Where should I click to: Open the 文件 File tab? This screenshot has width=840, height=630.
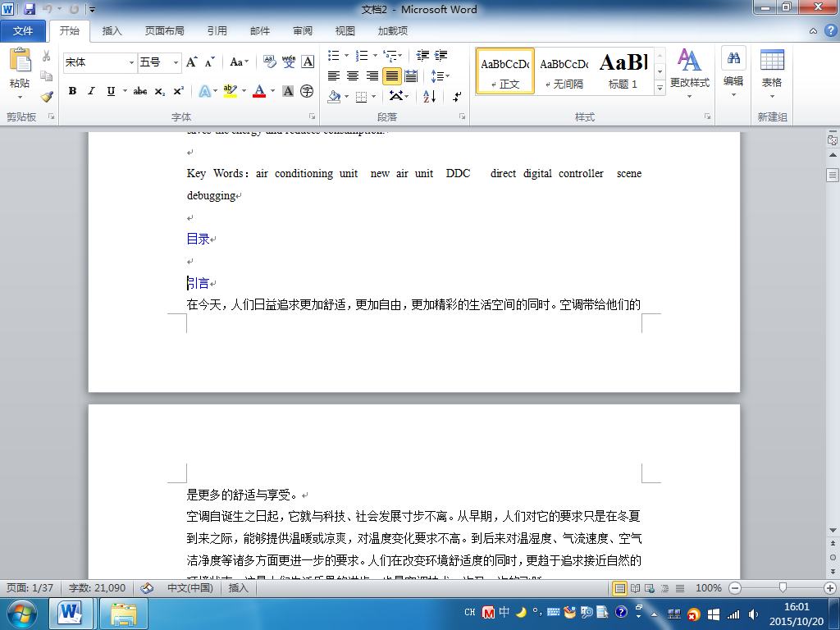pos(22,31)
